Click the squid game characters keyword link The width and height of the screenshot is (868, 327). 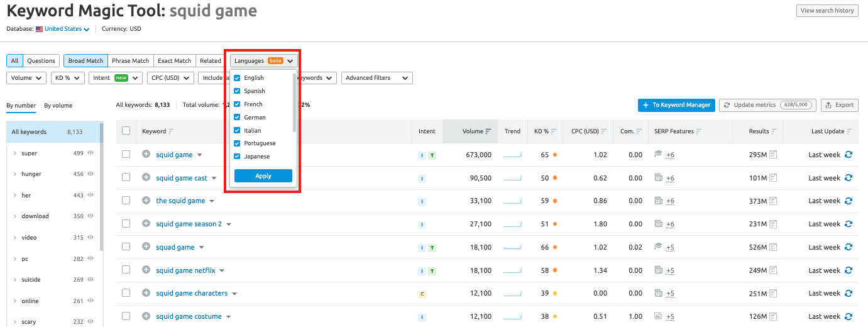click(x=192, y=294)
